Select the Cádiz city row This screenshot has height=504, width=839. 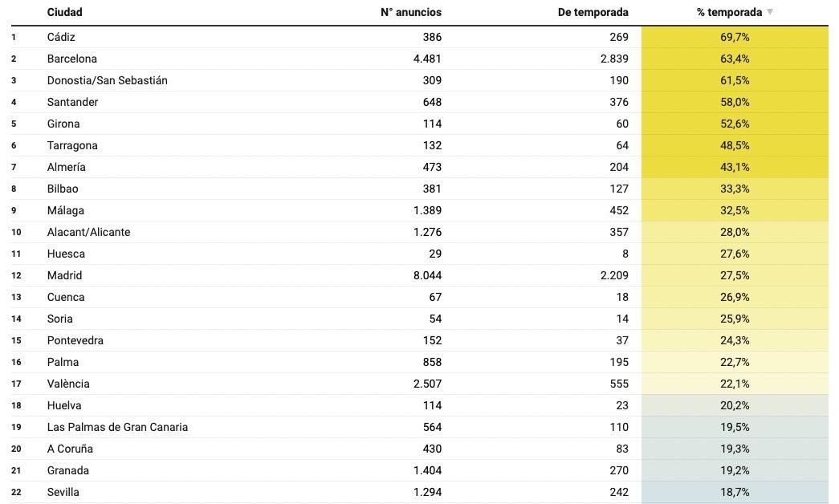61,37
